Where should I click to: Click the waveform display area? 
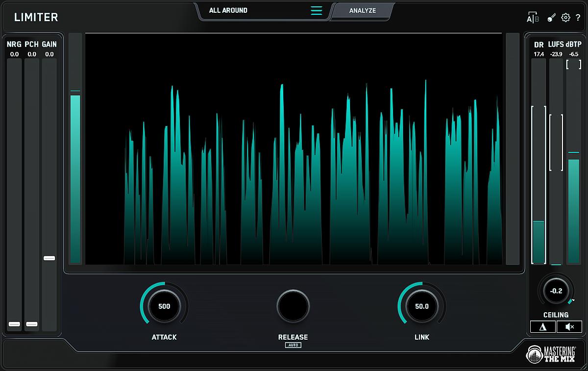(x=293, y=149)
